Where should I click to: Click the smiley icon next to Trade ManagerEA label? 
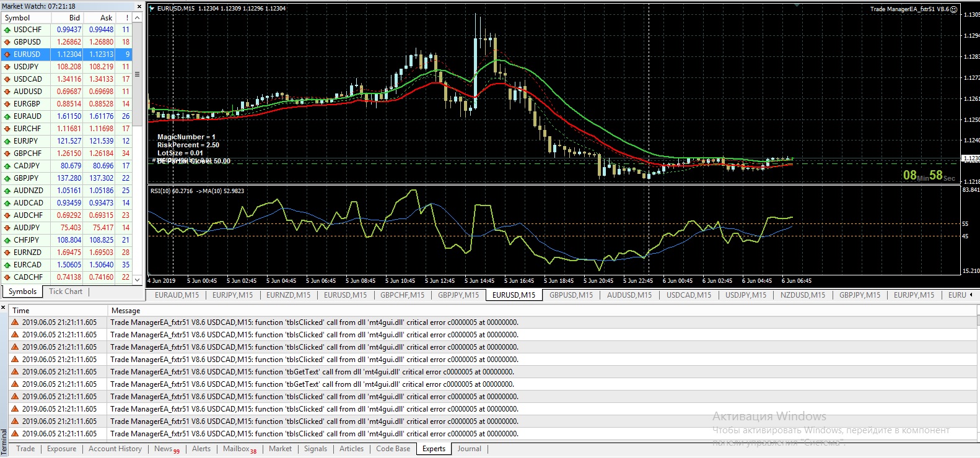[x=955, y=9]
